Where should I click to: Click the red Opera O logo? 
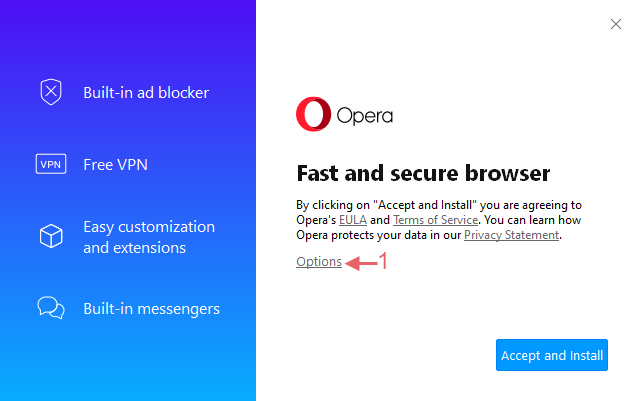coord(313,114)
